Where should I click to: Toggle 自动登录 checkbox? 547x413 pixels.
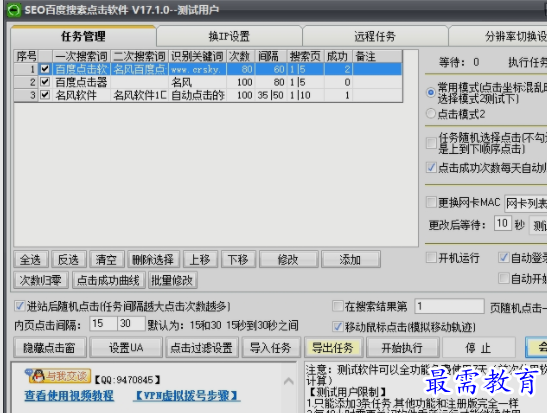point(504,258)
